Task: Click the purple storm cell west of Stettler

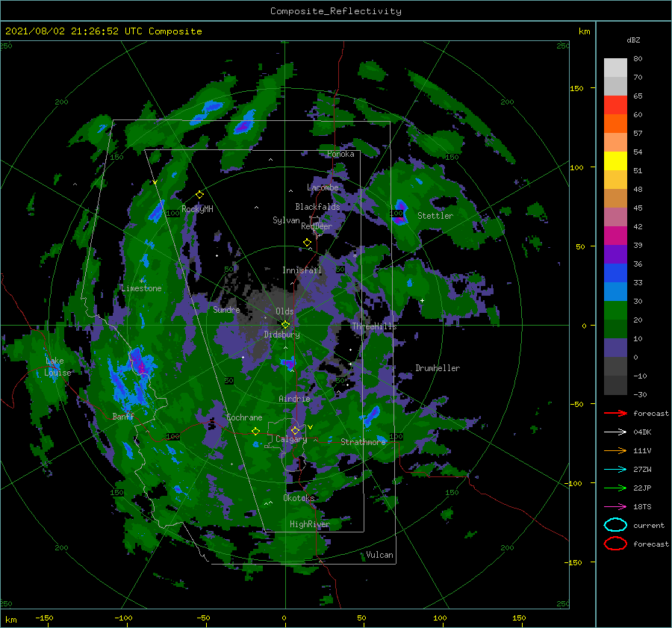Action: [400, 212]
